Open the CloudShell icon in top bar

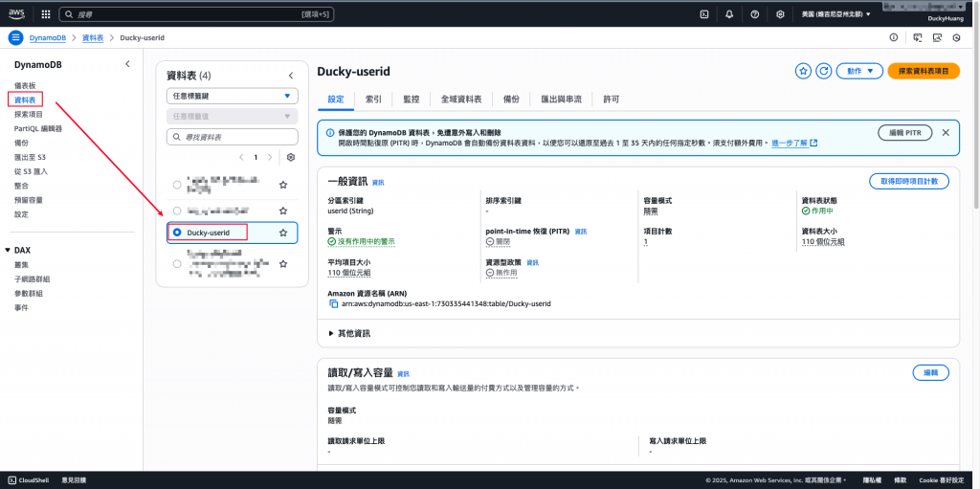point(704,13)
